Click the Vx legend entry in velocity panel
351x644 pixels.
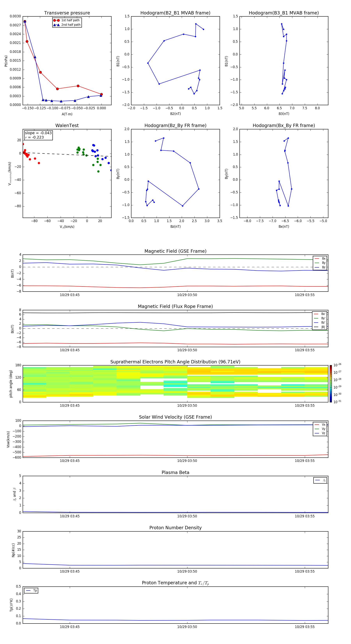[320, 425]
